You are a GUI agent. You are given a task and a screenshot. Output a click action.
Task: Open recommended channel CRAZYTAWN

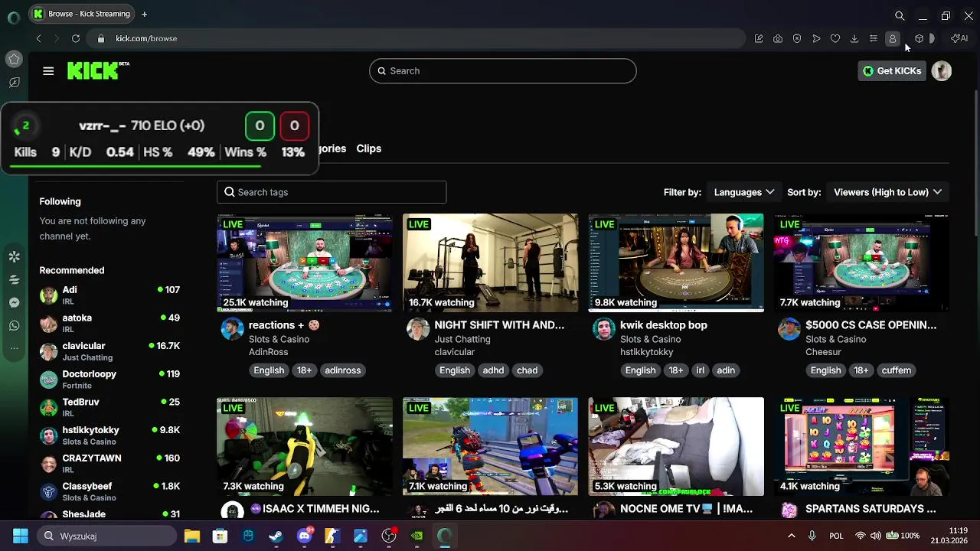tap(109, 464)
